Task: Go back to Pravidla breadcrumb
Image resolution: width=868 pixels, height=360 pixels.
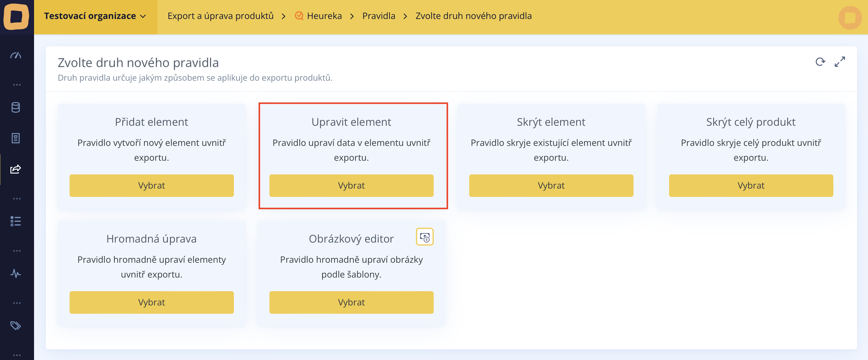Action: coord(378,16)
